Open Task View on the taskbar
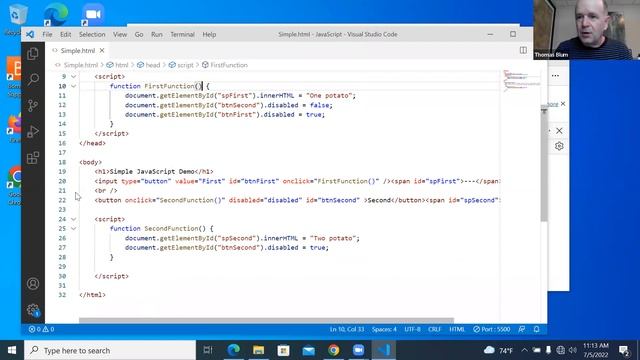This screenshot has height=360, width=640. click(208, 350)
